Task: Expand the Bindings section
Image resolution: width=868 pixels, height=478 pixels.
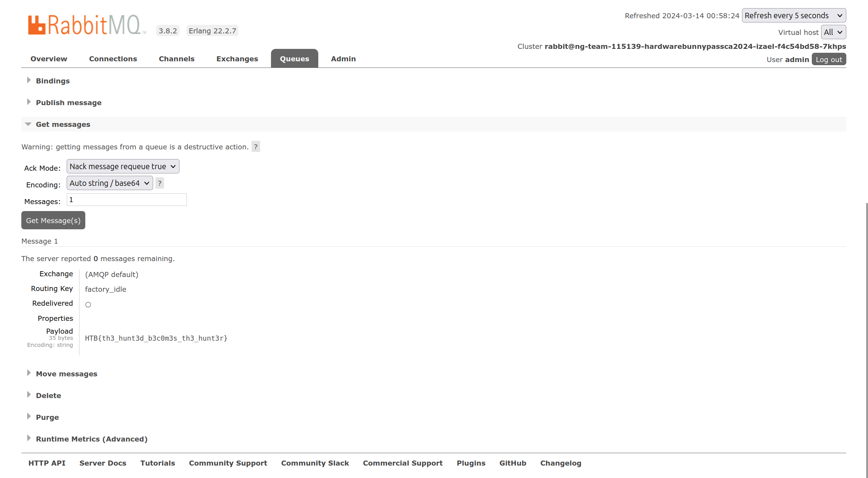Action: click(x=53, y=81)
